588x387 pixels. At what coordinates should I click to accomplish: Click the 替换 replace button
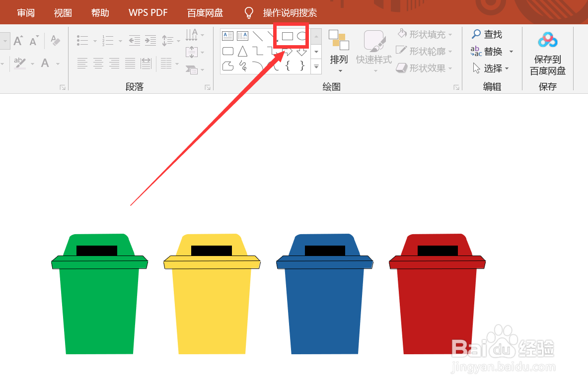(x=492, y=51)
